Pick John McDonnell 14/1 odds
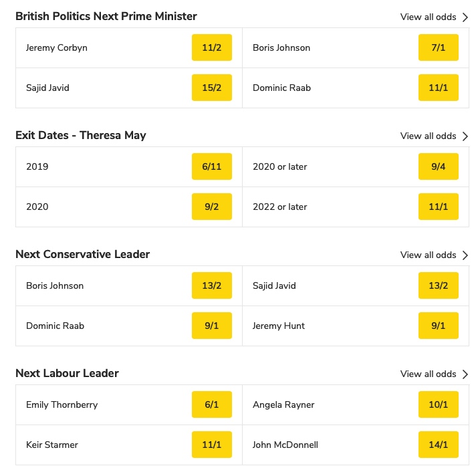The image size is (476, 476). pos(439,445)
